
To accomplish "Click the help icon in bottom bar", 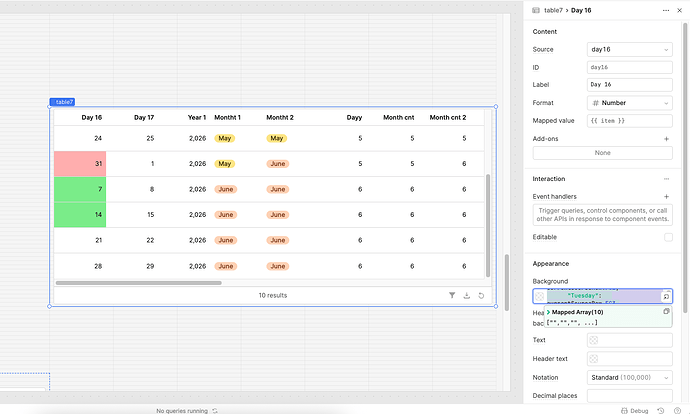I will [x=677, y=410].
